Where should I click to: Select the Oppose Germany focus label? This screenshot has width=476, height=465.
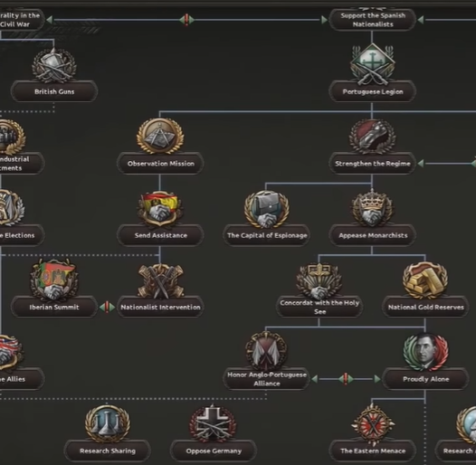tap(214, 451)
